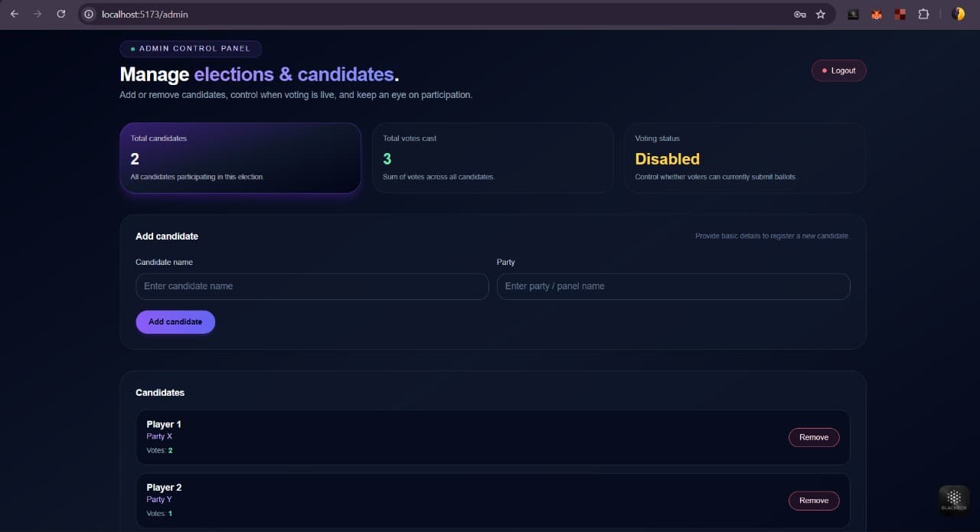Remove Player 2 from candidates

click(814, 501)
